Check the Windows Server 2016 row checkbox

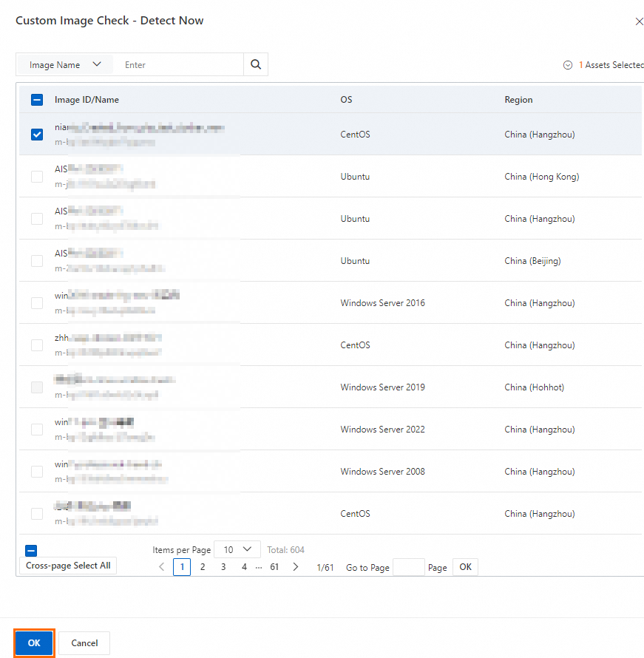click(x=37, y=303)
